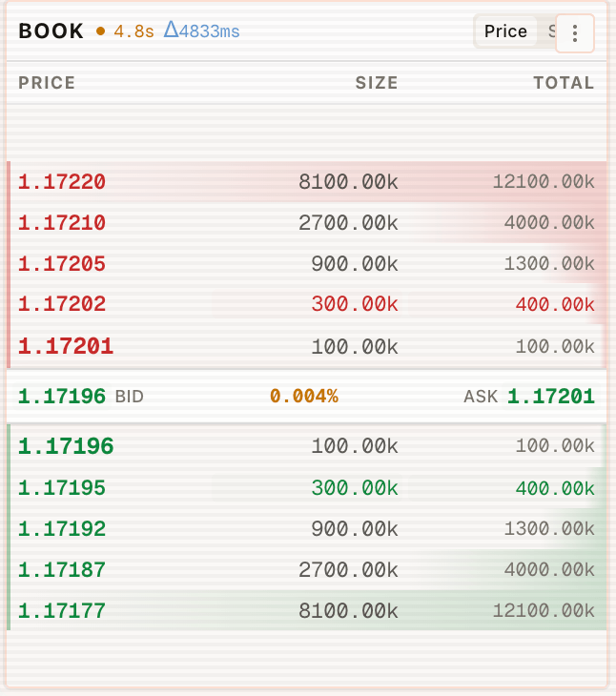The height and width of the screenshot is (696, 616).
Task: Click size 900.00k in the 1.17192 row
Action: point(355,529)
